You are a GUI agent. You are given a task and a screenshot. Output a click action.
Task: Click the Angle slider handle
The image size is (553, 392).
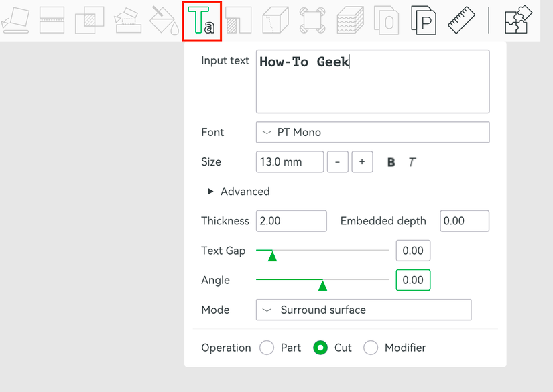pyautogui.click(x=322, y=285)
